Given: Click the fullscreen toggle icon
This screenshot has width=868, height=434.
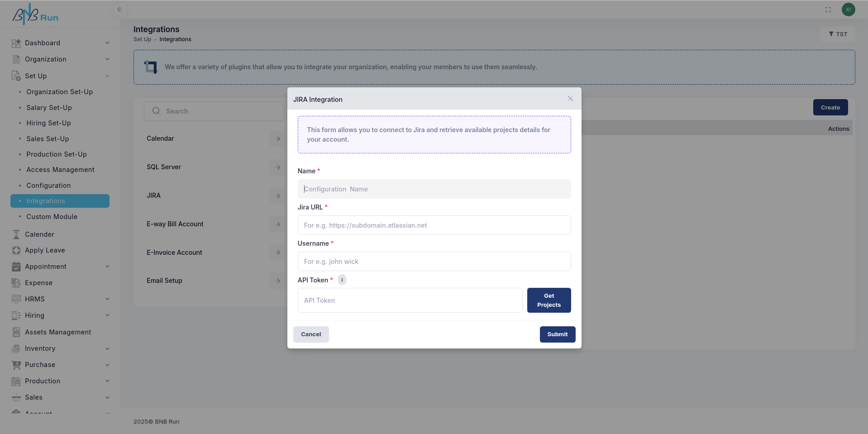Looking at the screenshot, I should (828, 10).
